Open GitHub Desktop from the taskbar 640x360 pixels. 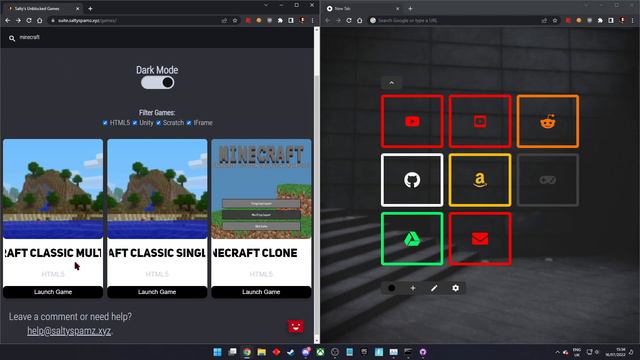[x=422, y=352]
